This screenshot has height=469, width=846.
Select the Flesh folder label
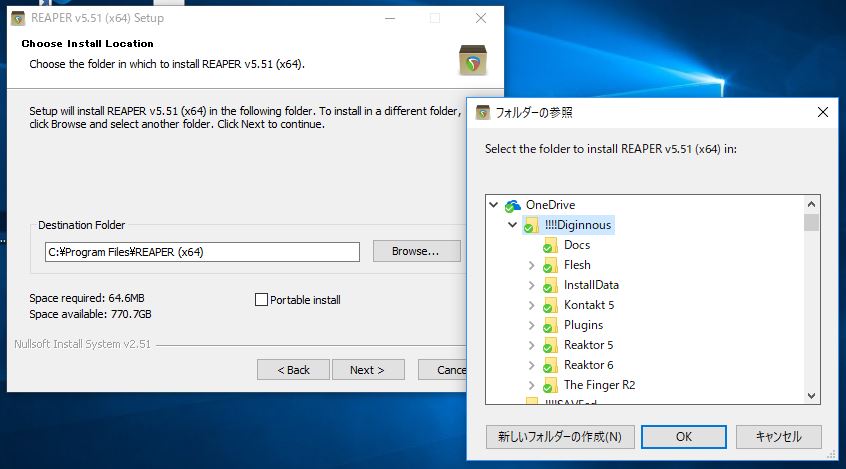point(577,264)
